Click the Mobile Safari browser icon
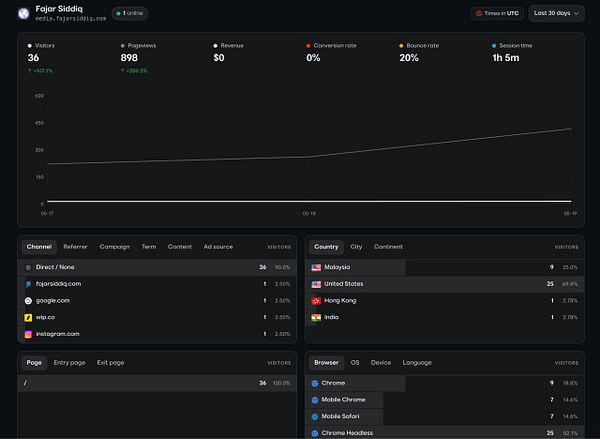This screenshot has width=600, height=439. tap(315, 416)
